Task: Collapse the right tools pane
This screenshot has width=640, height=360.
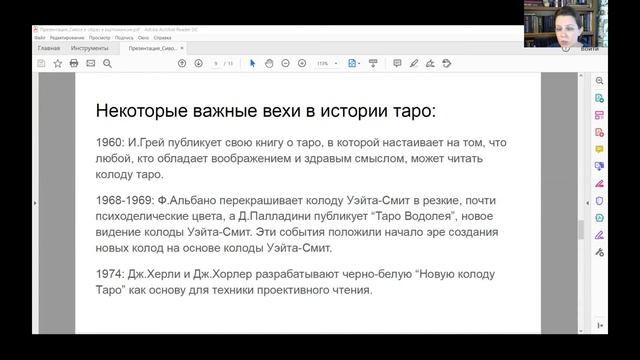Action: 600,325
